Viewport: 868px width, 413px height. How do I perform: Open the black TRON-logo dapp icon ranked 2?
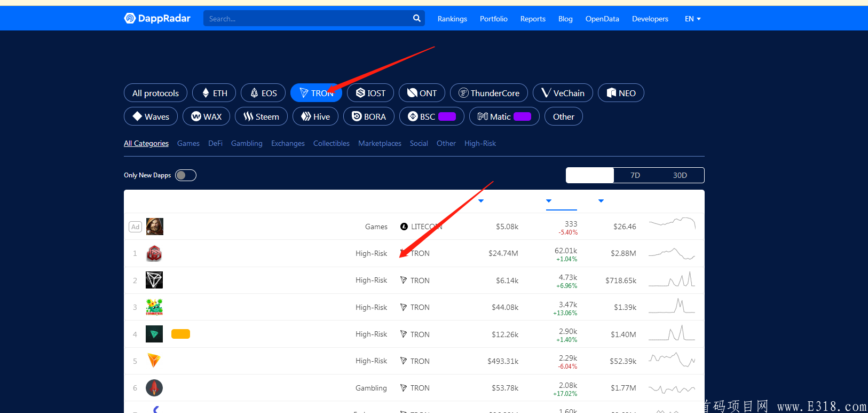coord(154,280)
